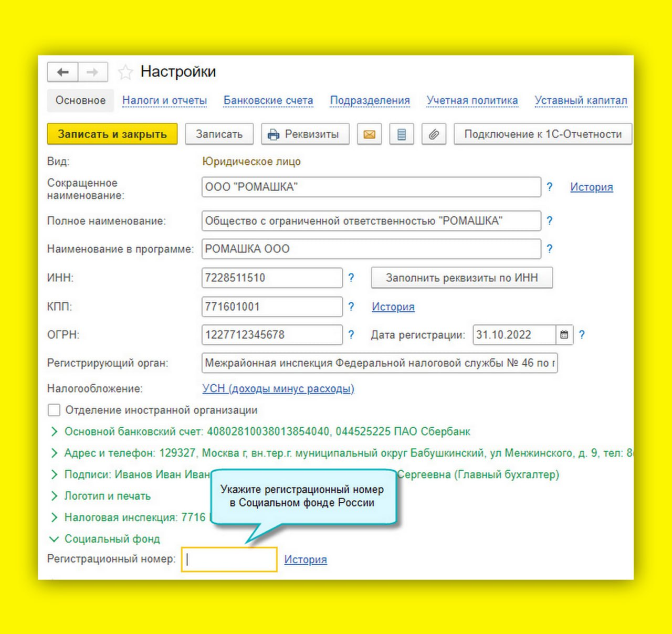672x634 pixels.
Task: Click the help question mark beside ИНН
Action: (x=351, y=278)
